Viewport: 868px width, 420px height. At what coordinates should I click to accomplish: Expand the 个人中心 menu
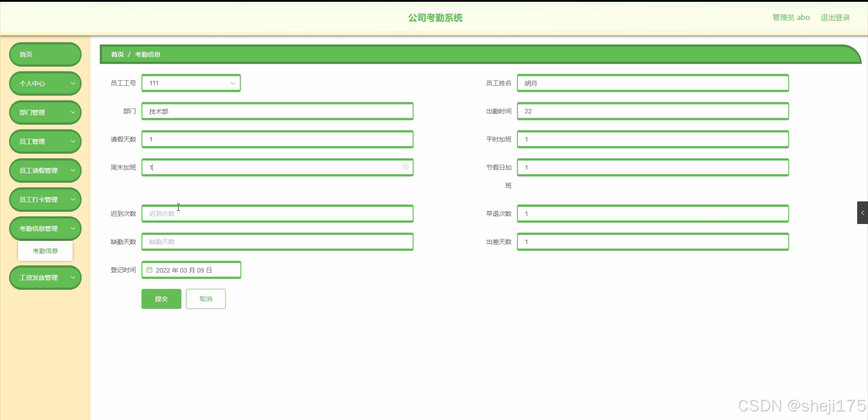pos(45,83)
